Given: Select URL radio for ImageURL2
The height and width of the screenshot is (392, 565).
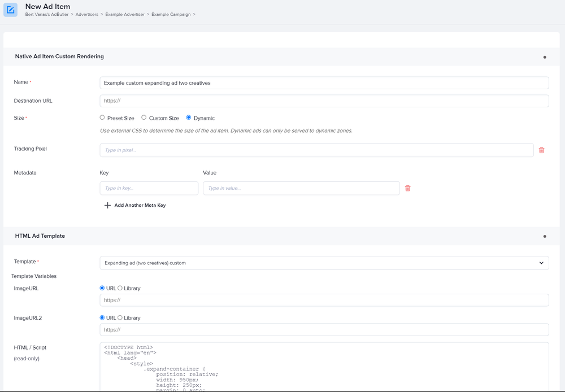Looking at the screenshot, I should pyautogui.click(x=102, y=317).
